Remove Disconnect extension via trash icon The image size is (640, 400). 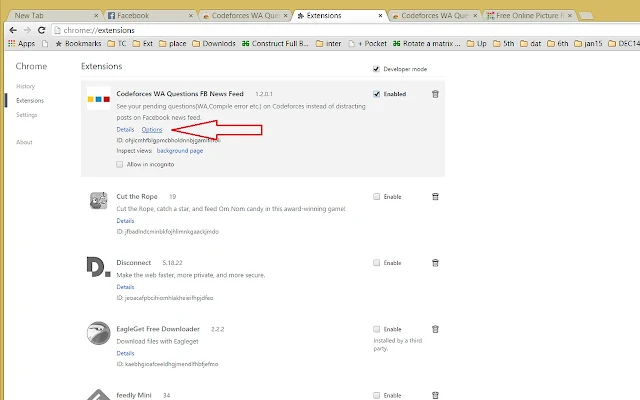tap(435, 263)
